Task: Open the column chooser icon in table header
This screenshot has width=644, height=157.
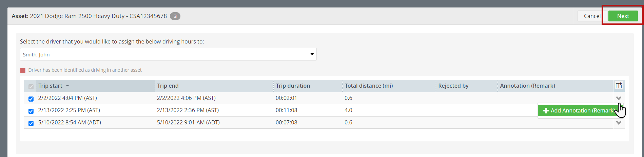Action: point(619,85)
